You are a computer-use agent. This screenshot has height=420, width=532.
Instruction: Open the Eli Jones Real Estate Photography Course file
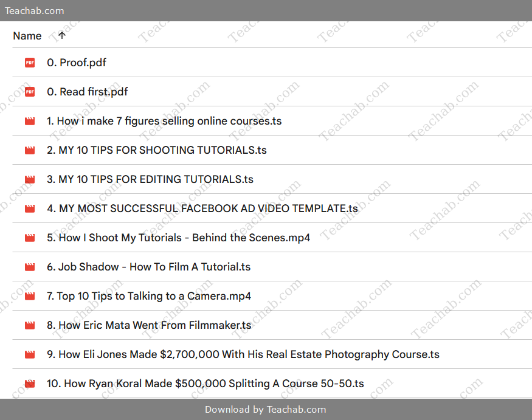click(x=243, y=354)
